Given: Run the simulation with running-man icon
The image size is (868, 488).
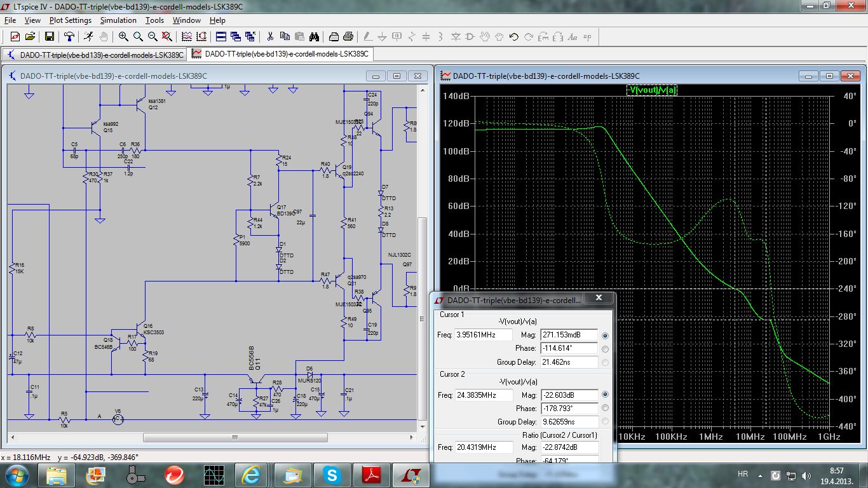Looking at the screenshot, I should [88, 37].
